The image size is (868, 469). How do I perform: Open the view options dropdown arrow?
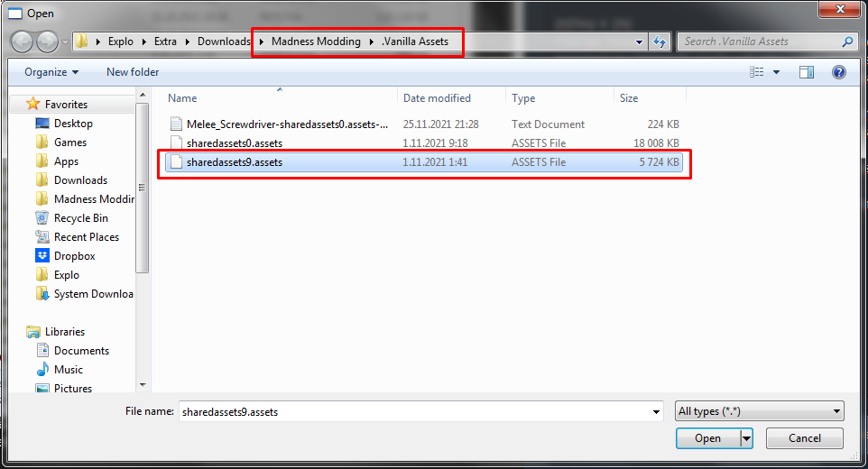click(x=776, y=72)
